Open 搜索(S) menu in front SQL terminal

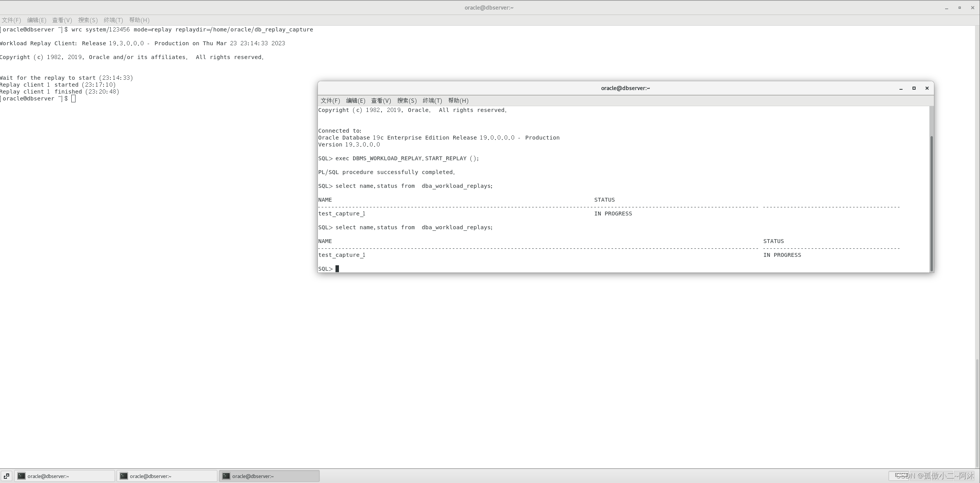click(x=407, y=100)
